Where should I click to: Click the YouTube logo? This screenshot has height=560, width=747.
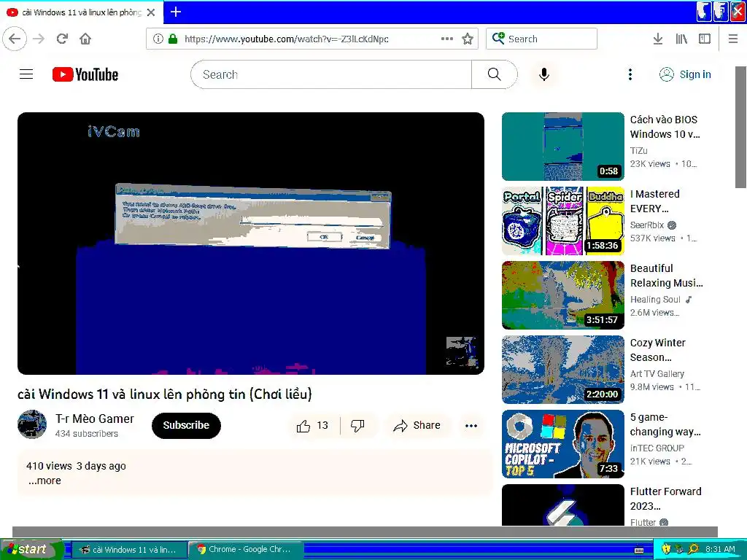(x=85, y=74)
